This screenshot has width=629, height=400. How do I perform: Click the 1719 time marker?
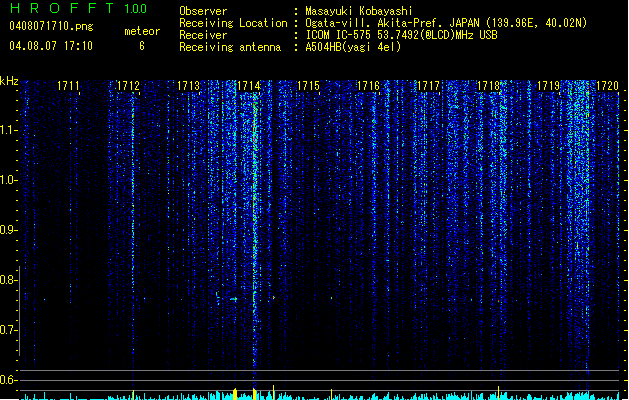[548, 86]
